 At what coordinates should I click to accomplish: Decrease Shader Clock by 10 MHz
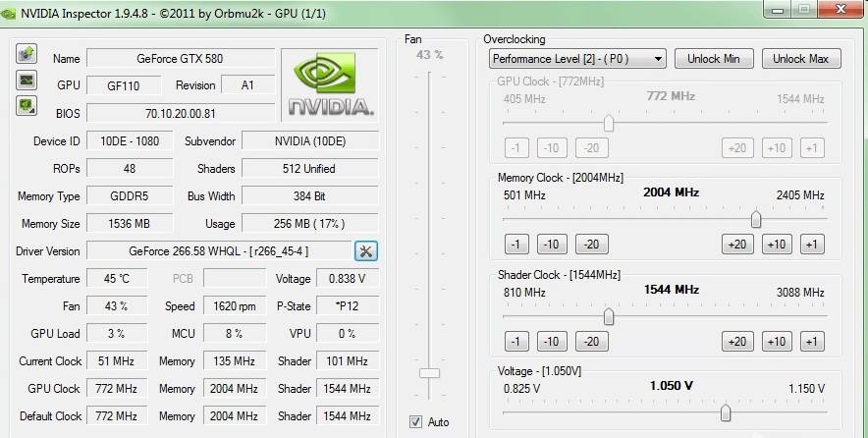(552, 341)
